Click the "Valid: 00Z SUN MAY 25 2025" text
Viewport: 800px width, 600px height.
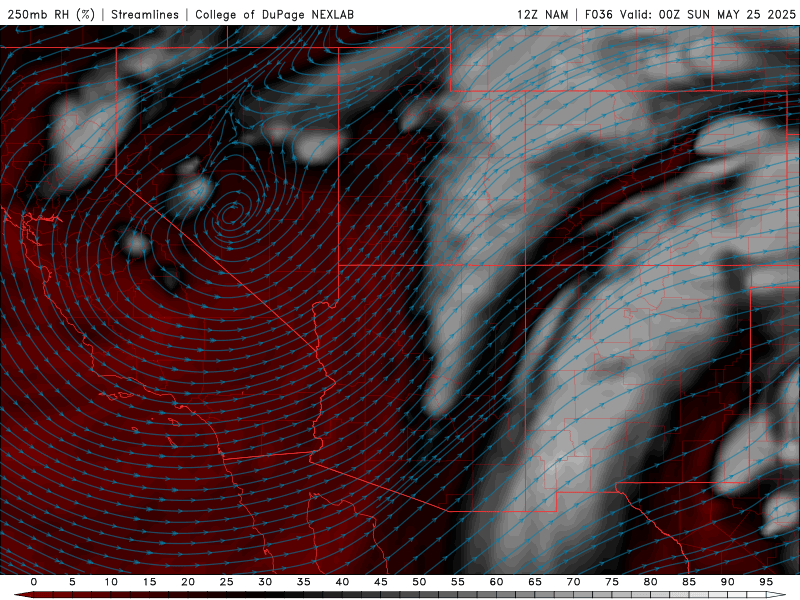(x=708, y=14)
